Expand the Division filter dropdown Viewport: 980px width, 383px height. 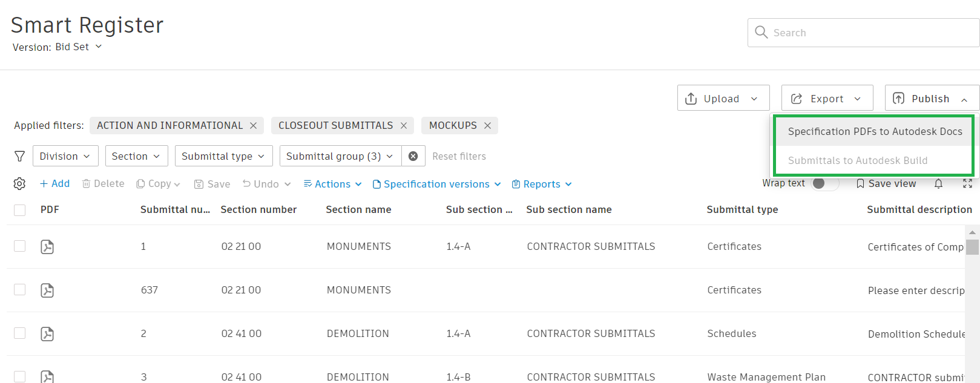65,156
